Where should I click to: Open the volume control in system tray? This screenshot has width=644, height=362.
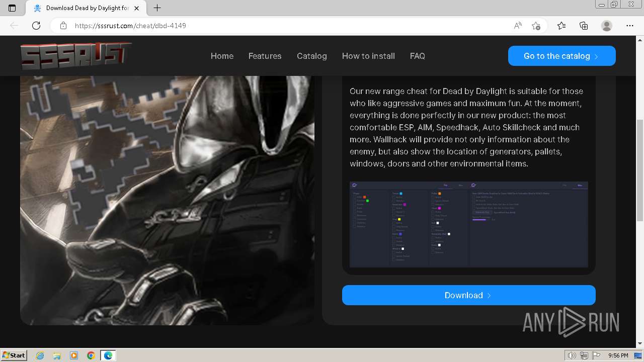(x=572, y=355)
